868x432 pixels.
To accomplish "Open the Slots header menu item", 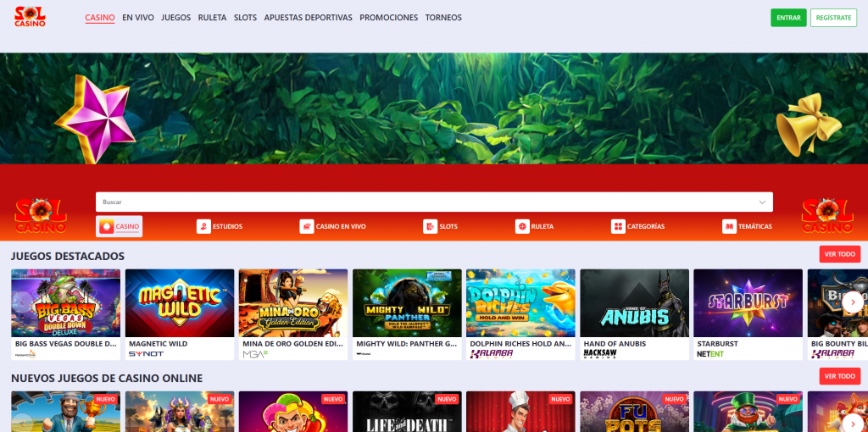I will click(x=245, y=18).
